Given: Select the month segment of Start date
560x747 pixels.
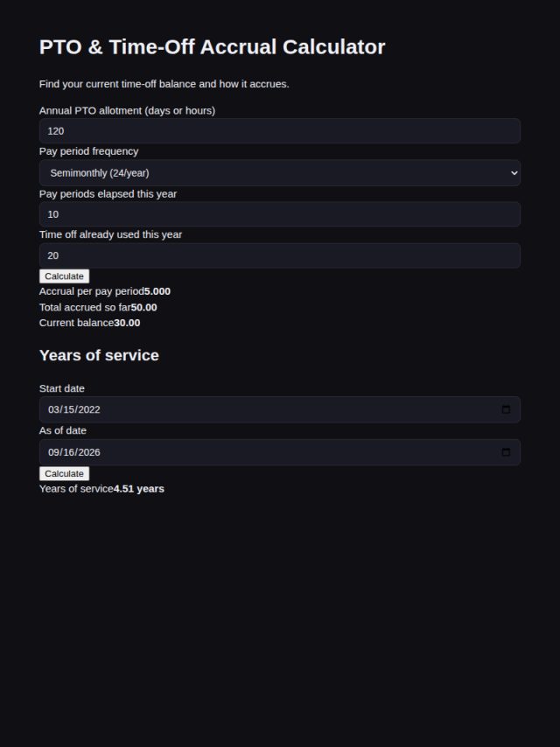Looking at the screenshot, I should (x=52, y=409).
